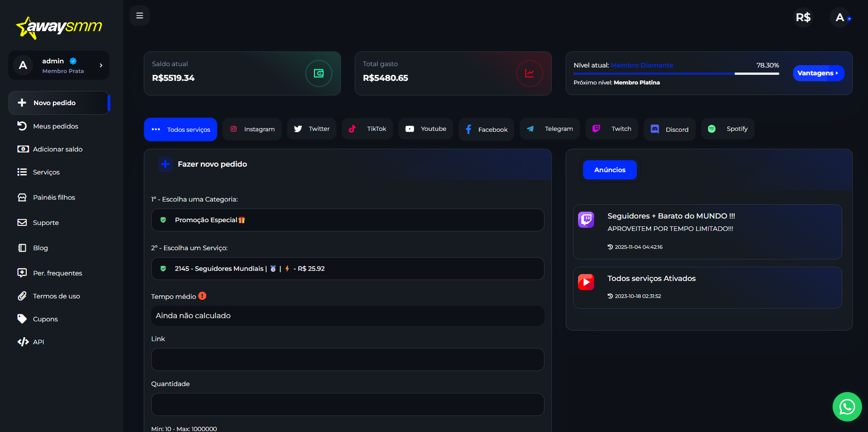The width and height of the screenshot is (868, 432).
Task: Click the Anúncios button
Action: 609,170
